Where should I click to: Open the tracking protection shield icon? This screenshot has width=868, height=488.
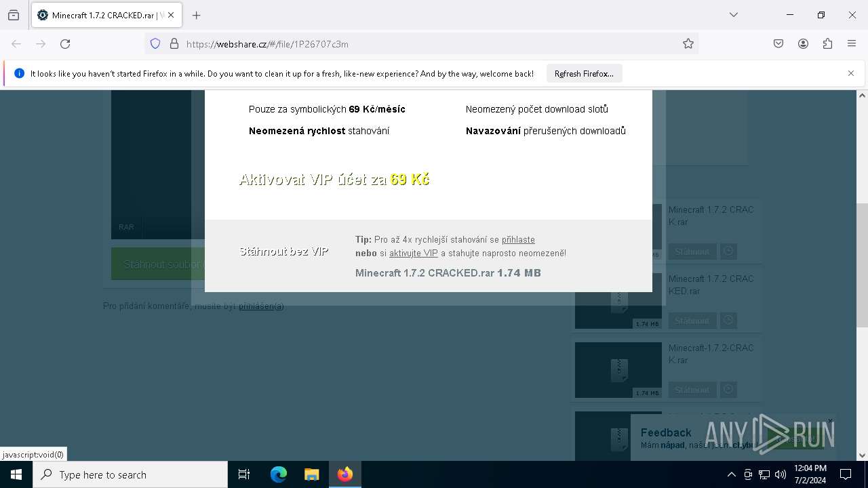pyautogui.click(x=155, y=44)
